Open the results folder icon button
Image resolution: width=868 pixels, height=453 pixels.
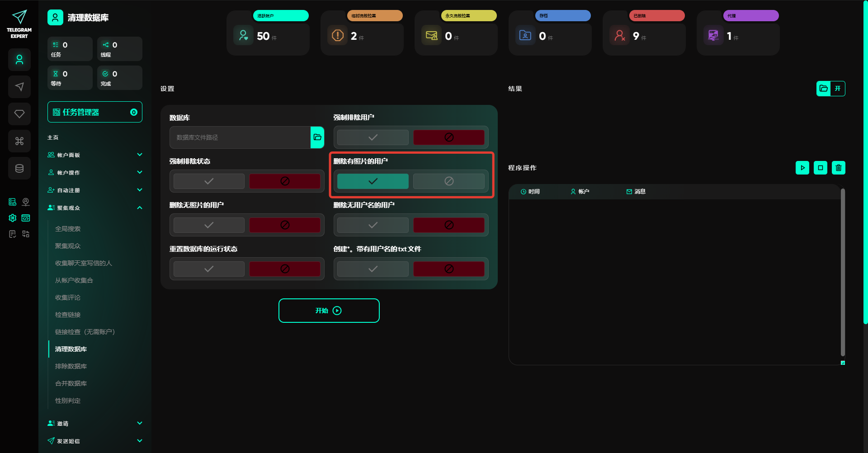click(x=824, y=89)
